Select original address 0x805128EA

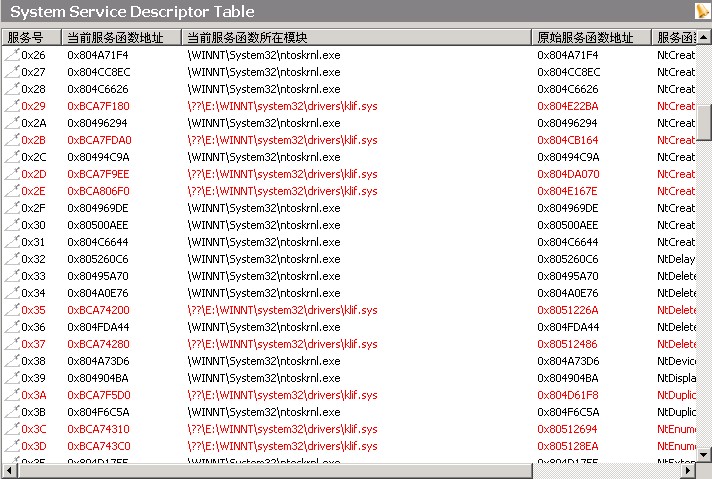(568, 446)
